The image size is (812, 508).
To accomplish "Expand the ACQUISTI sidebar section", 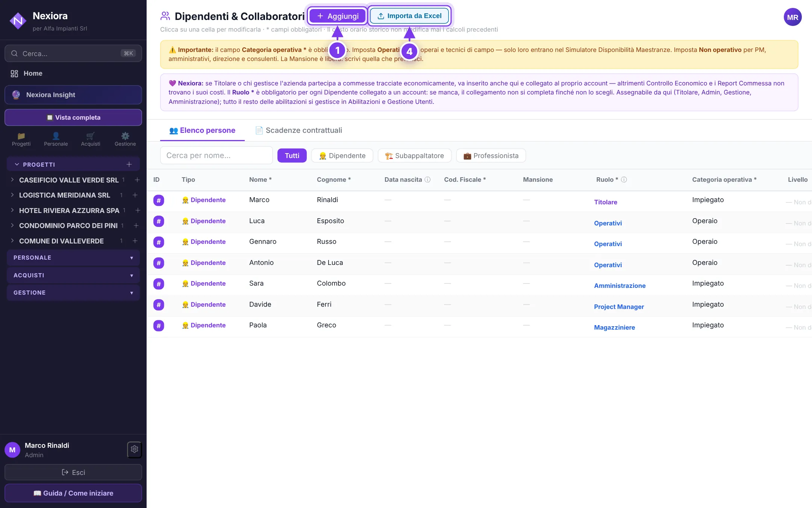I will pos(73,275).
